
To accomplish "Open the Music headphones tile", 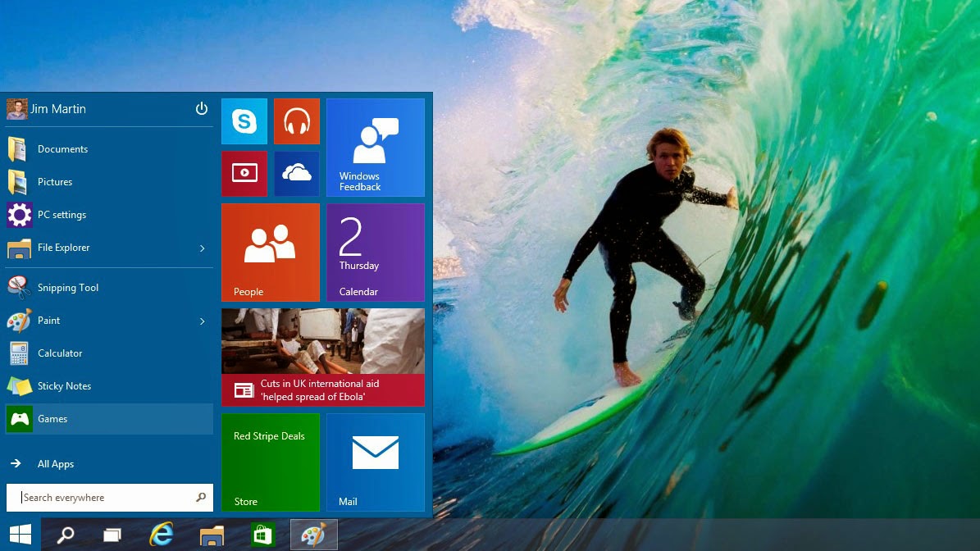I will coord(297,121).
